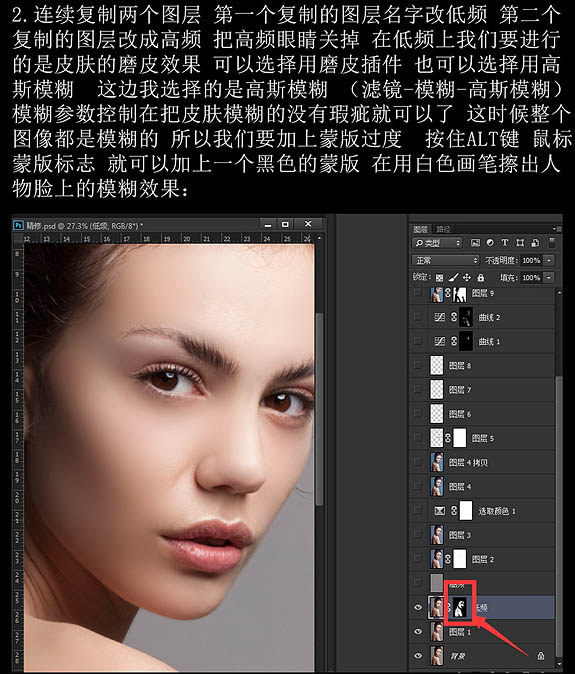Switch to the 路径 tab
Viewport: 575px width, 674px height.
pos(443,229)
